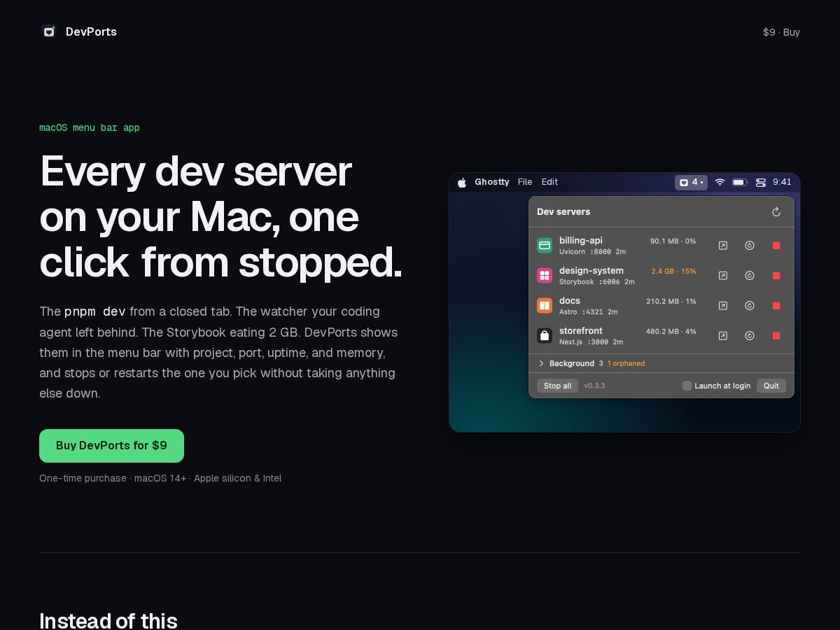Screen dimensions: 840x630
Task: Click the One-time purchase note text
Action: 160,478
